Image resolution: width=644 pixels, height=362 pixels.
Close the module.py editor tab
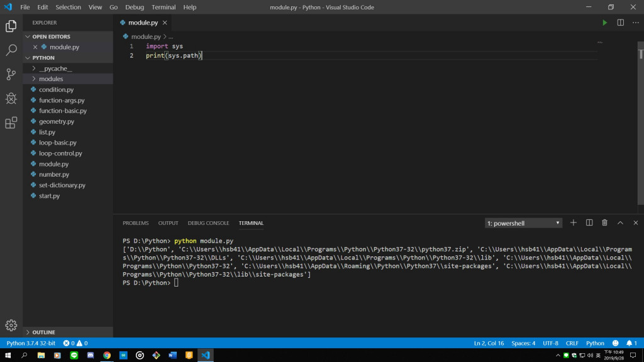(x=165, y=23)
